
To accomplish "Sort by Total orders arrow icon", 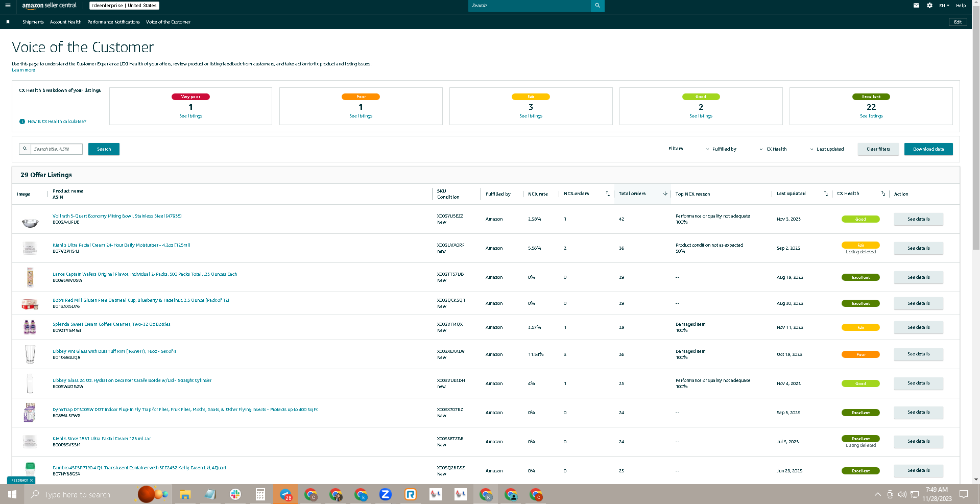I will tap(665, 194).
